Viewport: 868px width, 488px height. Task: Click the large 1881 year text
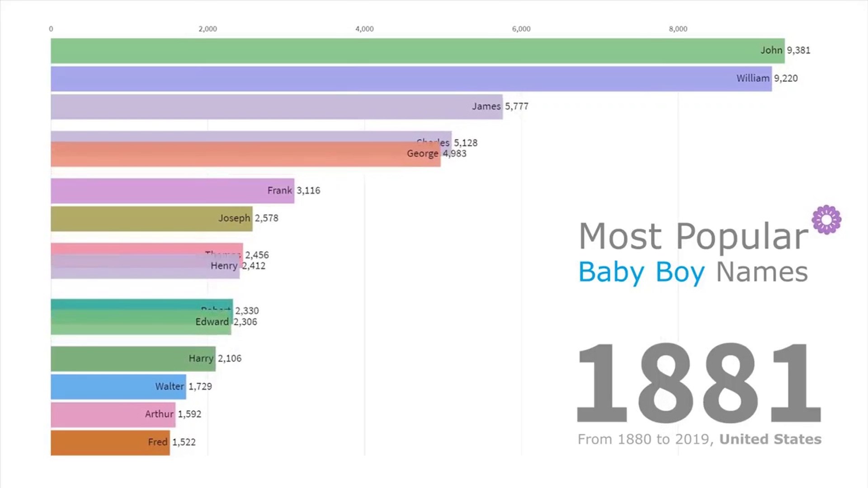pos(698,383)
